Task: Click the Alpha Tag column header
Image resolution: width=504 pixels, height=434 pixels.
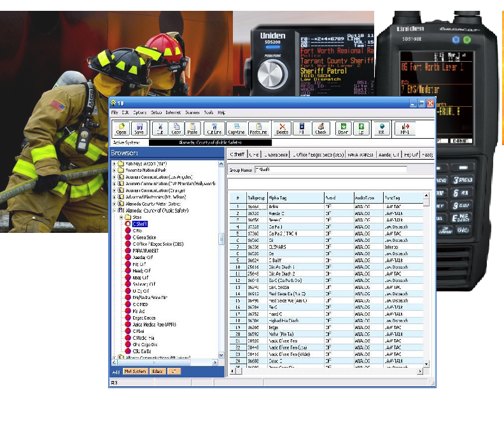Action: pyautogui.click(x=296, y=198)
